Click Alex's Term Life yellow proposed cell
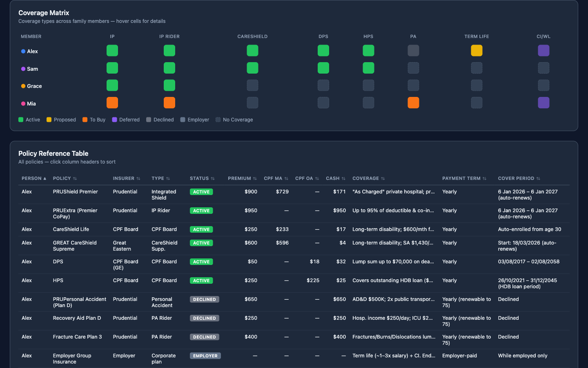The width and height of the screenshot is (588, 368). 477,51
